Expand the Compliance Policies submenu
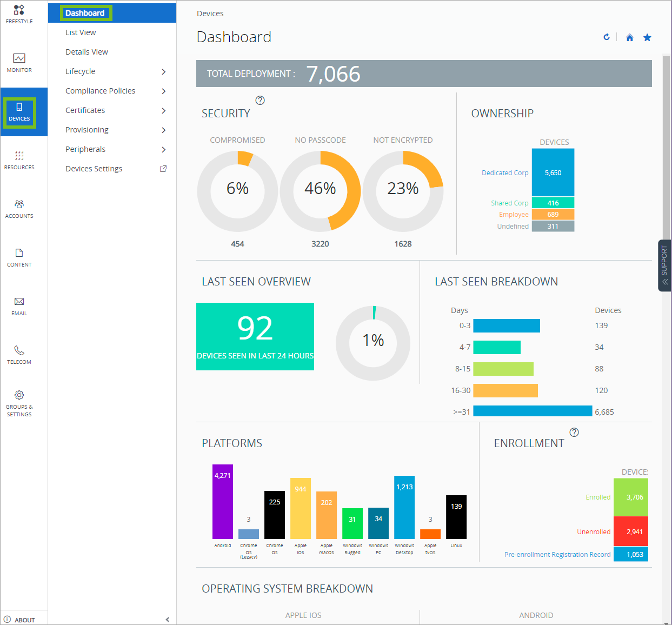 point(163,91)
